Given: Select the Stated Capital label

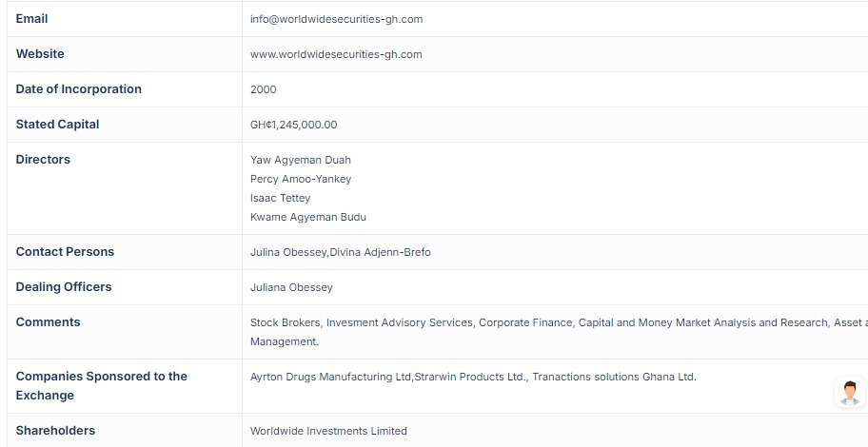Looking at the screenshot, I should coord(57,125).
